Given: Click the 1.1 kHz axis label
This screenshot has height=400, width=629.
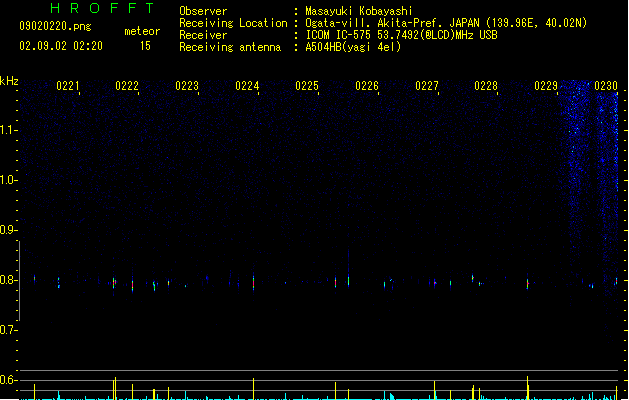Looking at the screenshot, I should tap(8, 130).
